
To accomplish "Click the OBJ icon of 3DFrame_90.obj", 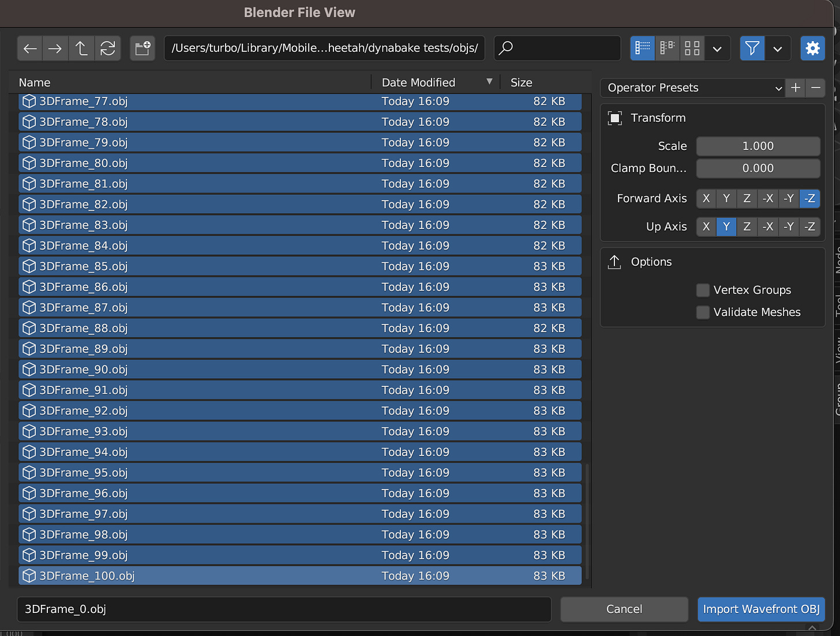I will (29, 369).
